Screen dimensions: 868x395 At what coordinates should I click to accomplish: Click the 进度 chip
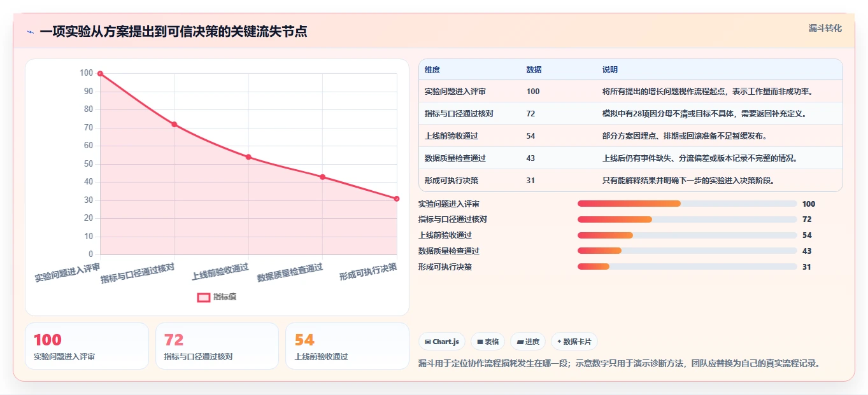click(x=528, y=342)
